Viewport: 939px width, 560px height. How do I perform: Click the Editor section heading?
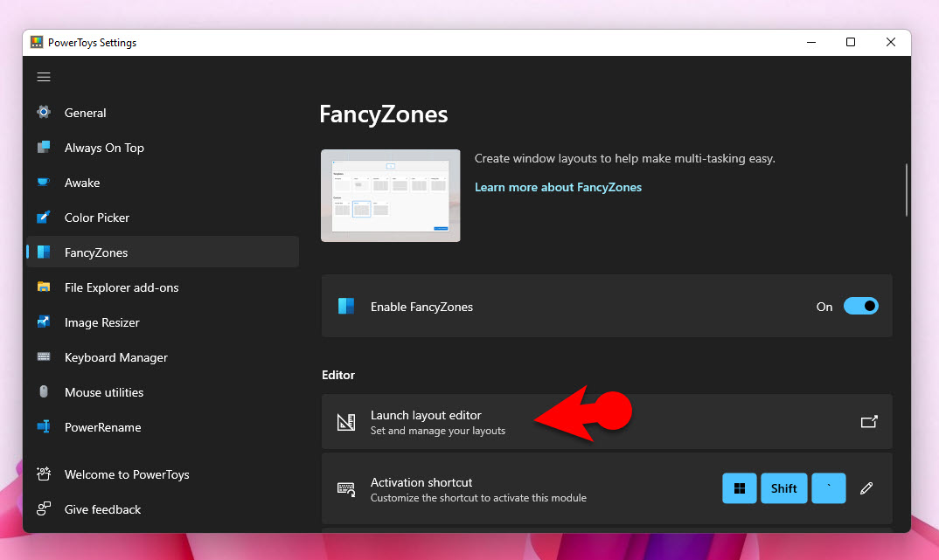pyautogui.click(x=338, y=375)
